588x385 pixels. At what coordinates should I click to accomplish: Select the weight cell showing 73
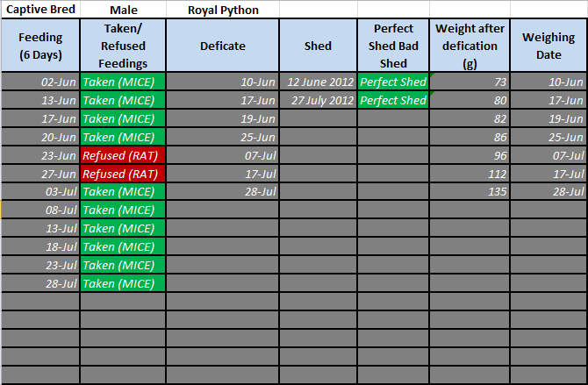470,82
